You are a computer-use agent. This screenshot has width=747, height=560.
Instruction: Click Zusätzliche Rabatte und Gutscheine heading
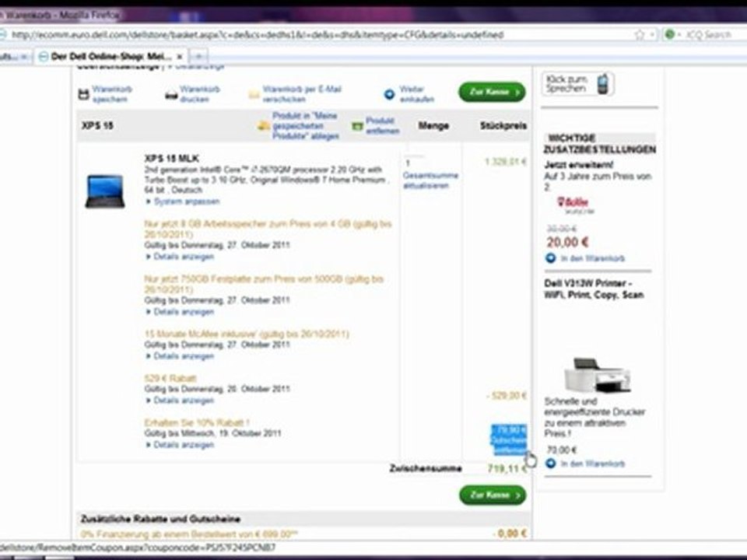(160, 519)
